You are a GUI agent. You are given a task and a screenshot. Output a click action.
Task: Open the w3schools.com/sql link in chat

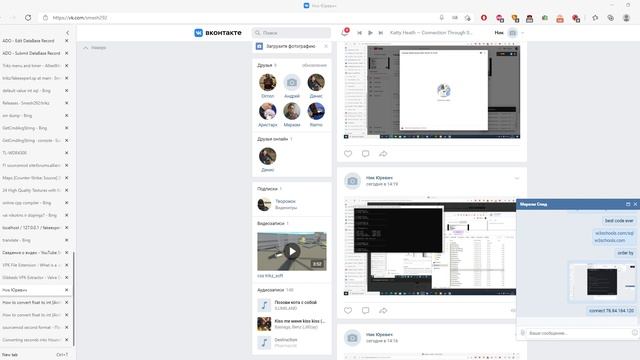click(x=614, y=233)
